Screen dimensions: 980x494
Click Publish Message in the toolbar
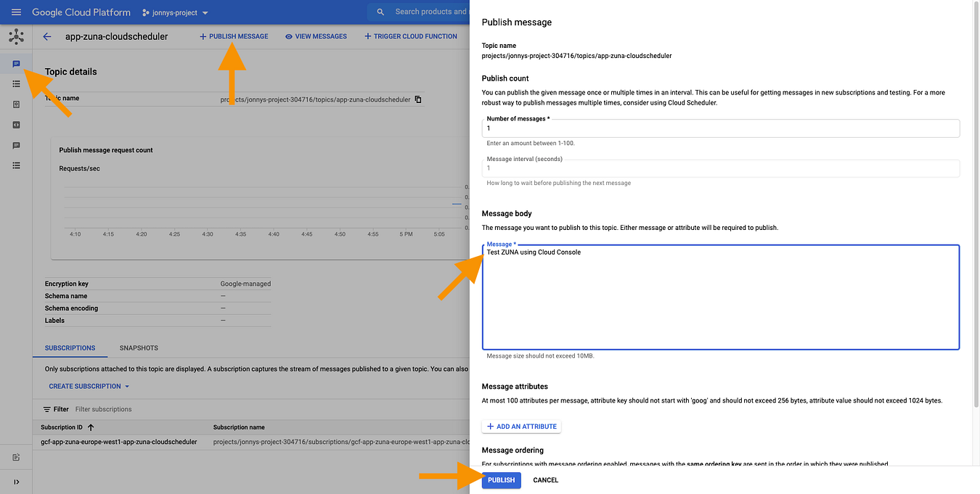coord(234,36)
